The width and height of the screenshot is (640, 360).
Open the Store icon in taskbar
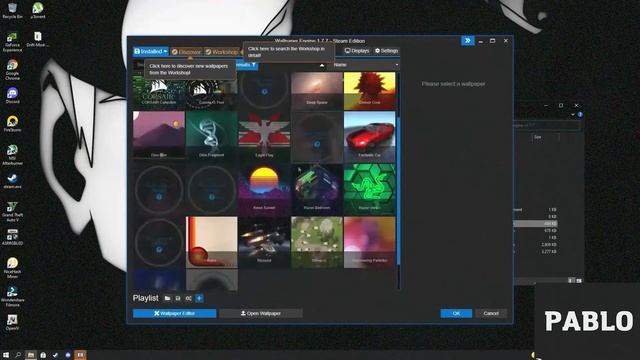click(x=43, y=355)
